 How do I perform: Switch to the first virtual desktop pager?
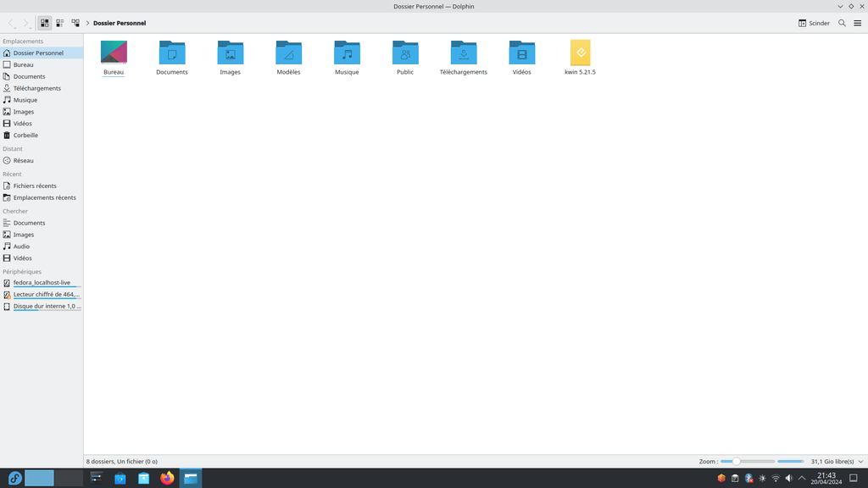point(39,478)
